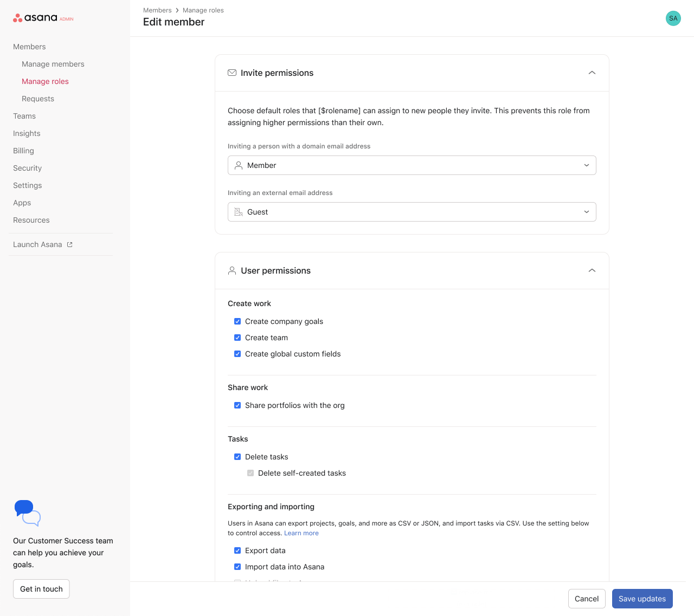Click the external link icon beside Launch Asana
The image size is (694, 616).
coord(69,245)
